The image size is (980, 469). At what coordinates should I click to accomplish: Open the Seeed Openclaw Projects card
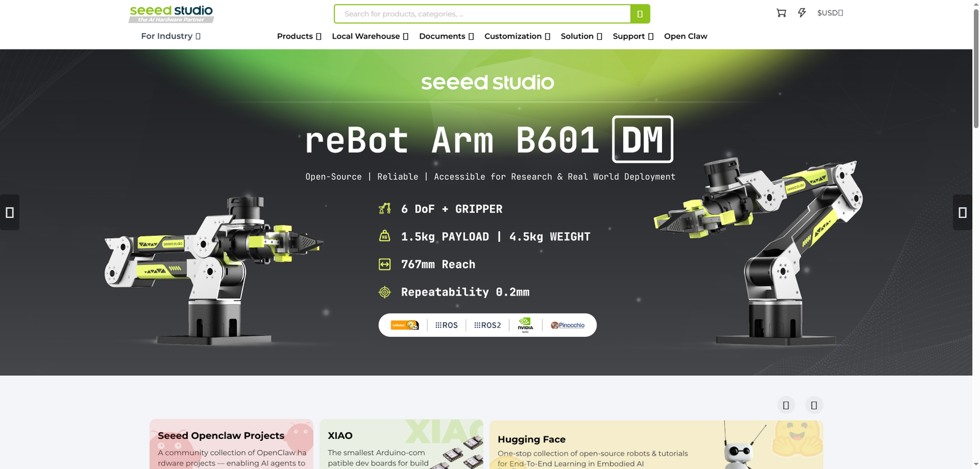pos(232,444)
